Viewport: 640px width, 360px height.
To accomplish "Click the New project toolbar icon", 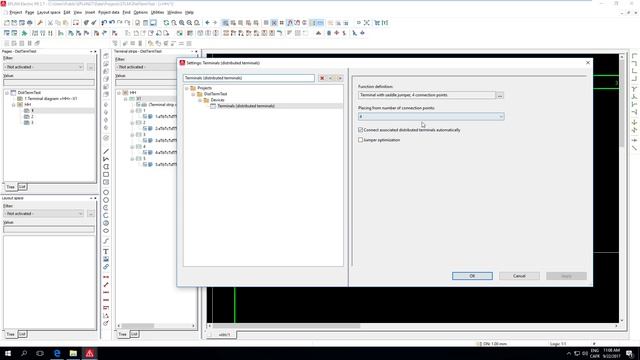I will (x=7, y=23).
